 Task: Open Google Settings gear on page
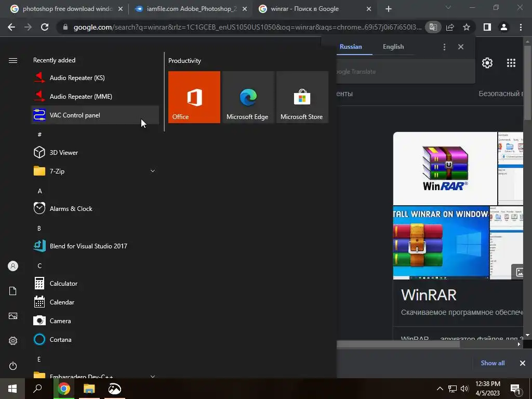[487, 63]
